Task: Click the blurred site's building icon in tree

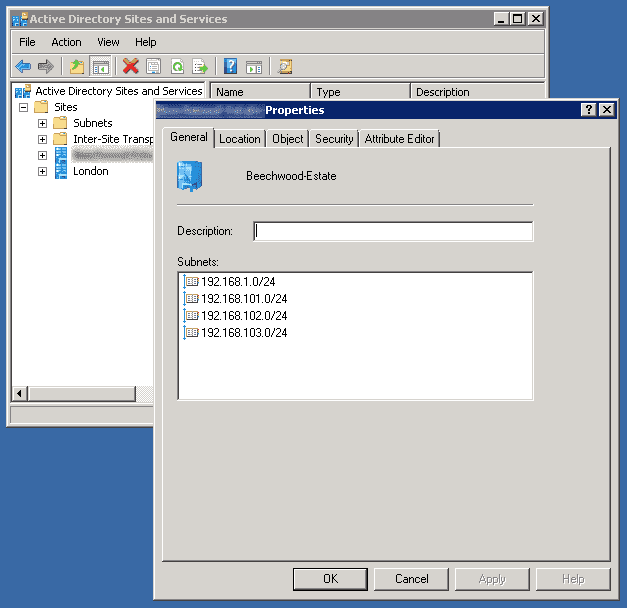Action: [x=61, y=155]
